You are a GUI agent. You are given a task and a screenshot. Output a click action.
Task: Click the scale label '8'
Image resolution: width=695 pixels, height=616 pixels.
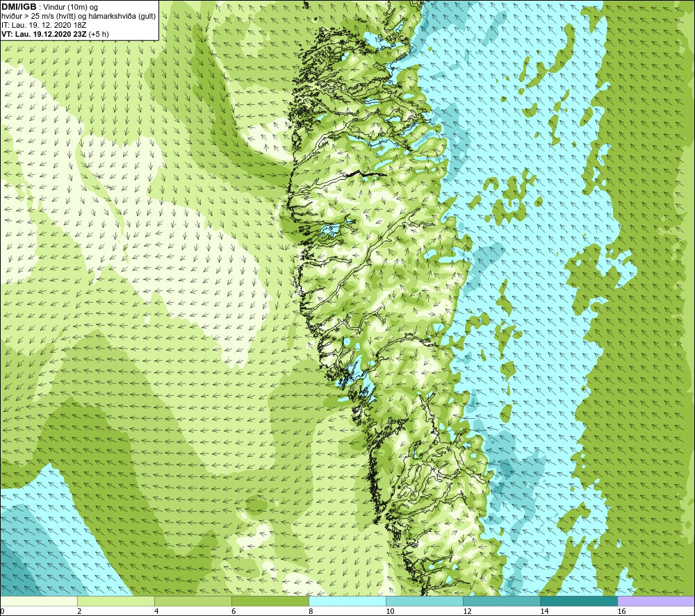point(311,612)
